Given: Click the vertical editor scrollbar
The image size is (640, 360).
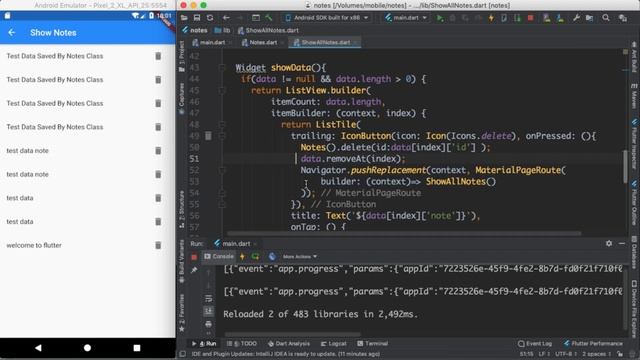Looking at the screenshot, I should coord(625,167).
